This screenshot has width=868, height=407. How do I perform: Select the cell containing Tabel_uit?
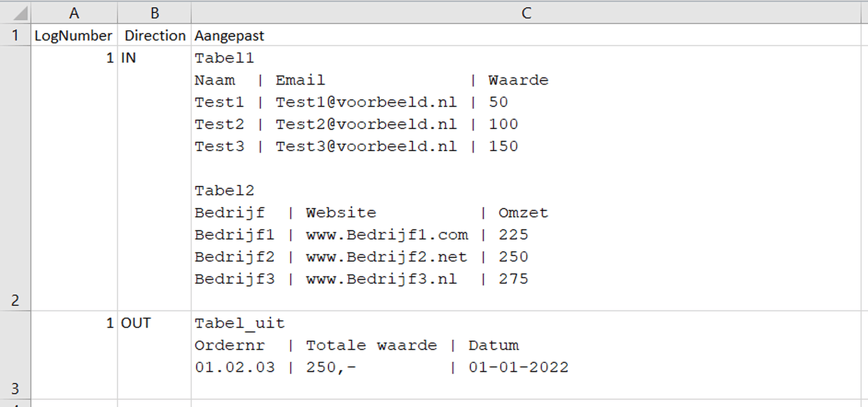(x=526, y=355)
